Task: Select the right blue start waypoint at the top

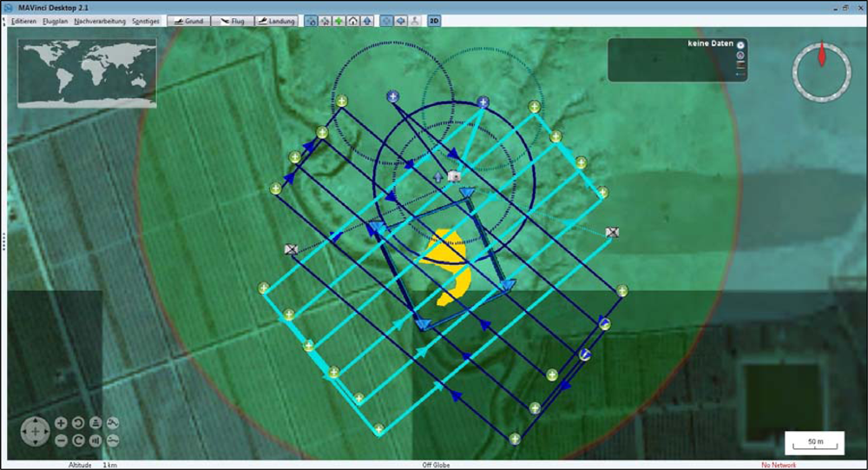Action: pos(483,102)
